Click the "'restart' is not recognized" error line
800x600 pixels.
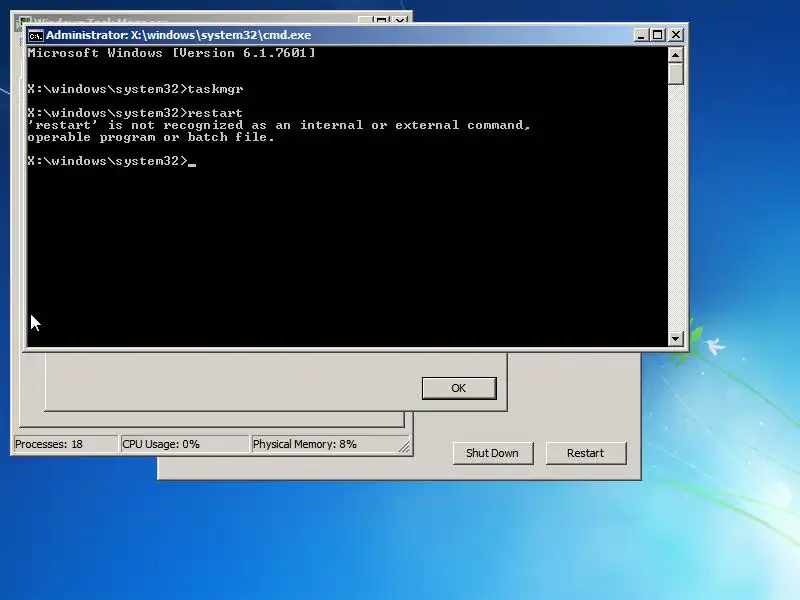click(x=279, y=125)
